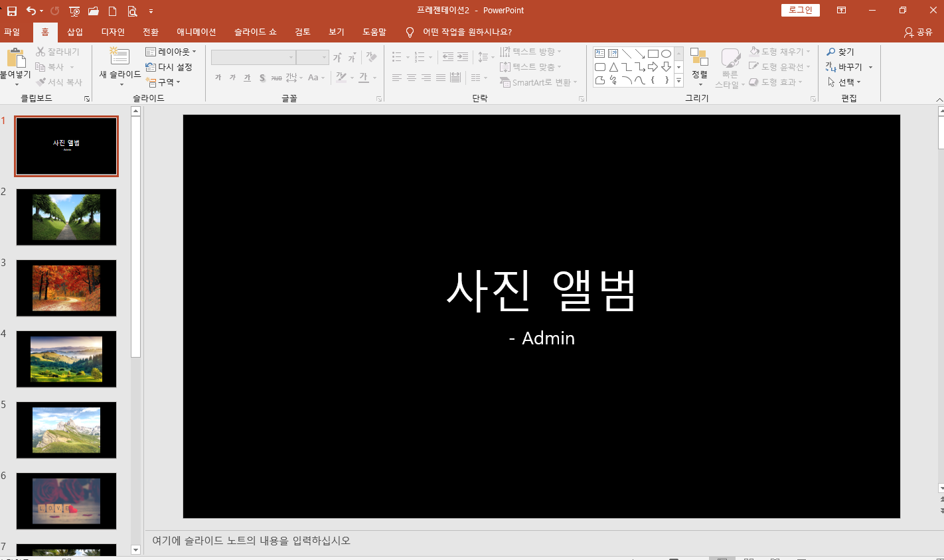Start slideshow from beginning in quick access toolbar
The width and height of the screenshot is (944, 560).
pos(74,11)
